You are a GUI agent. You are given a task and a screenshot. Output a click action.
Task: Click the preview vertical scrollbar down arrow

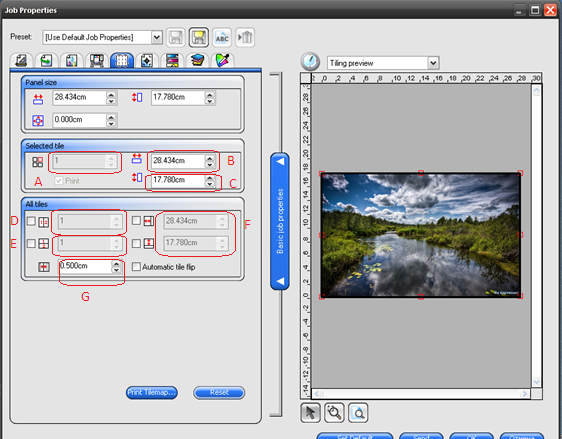[x=536, y=382]
